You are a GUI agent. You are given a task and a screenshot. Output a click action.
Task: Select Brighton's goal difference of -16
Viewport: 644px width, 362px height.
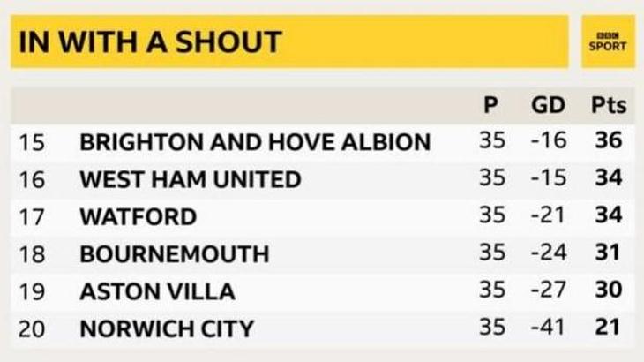click(547, 141)
